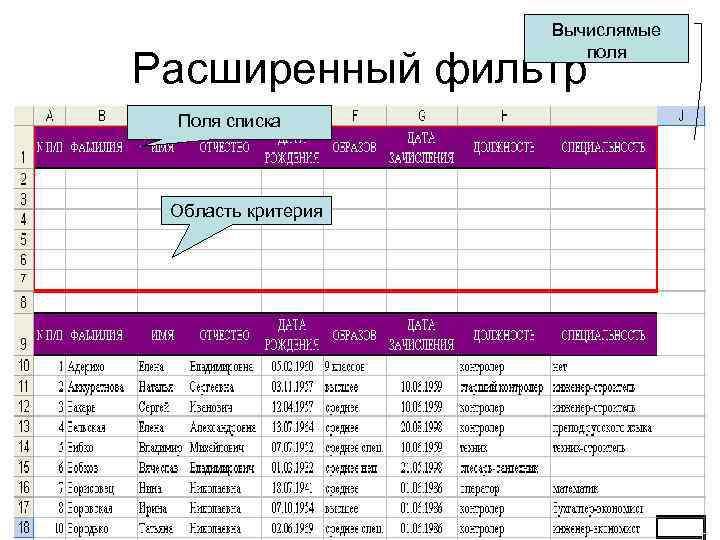Select row 2 header
Image resolution: width=720 pixels, height=540 pixels.
pyautogui.click(x=24, y=178)
